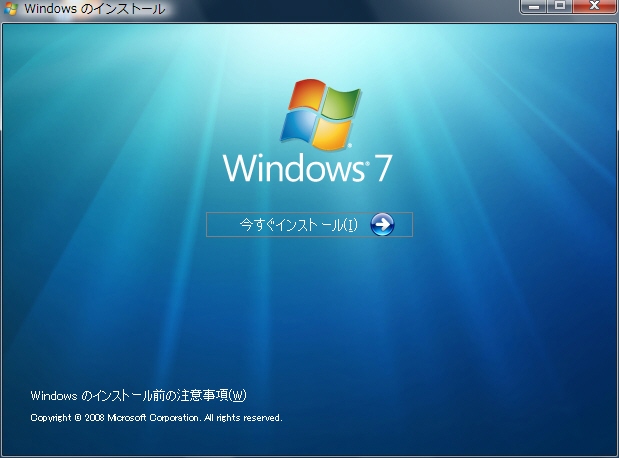Click the large Windows 7 flag logo
This screenshot has width=619, height=458.
pyautogui.click(x=321, y=114)
